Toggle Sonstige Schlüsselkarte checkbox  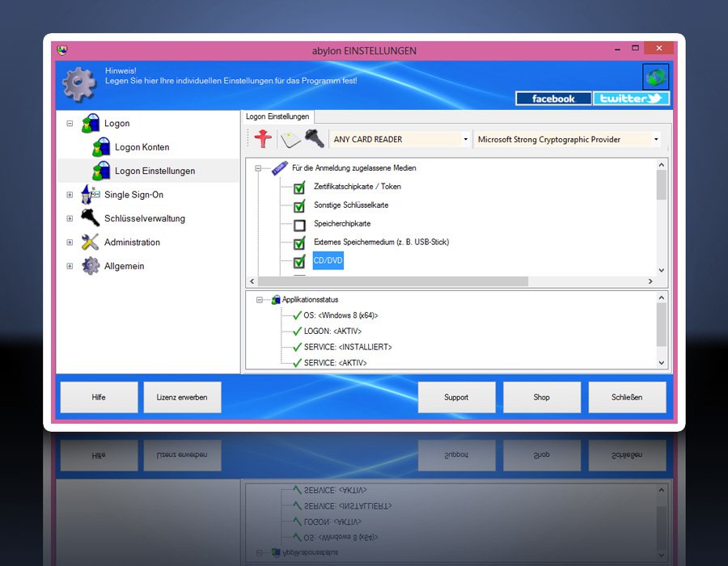click(x=299, y=206)
